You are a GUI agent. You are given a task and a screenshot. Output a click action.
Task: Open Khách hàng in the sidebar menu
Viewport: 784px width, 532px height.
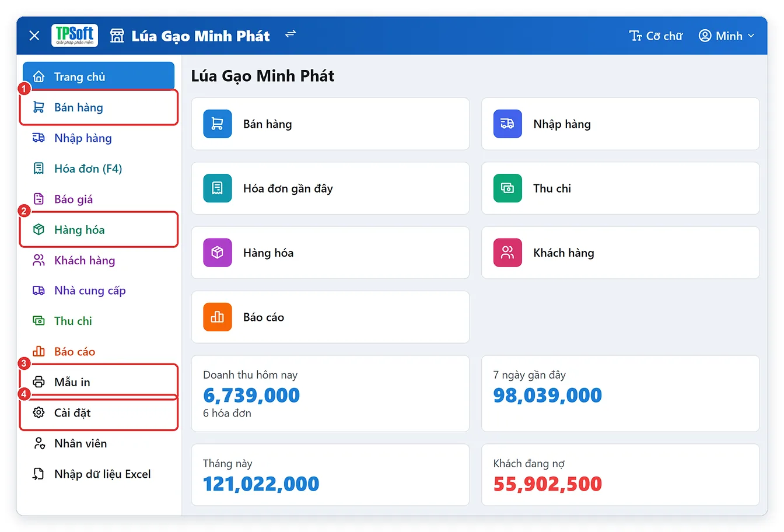point(99,260)
